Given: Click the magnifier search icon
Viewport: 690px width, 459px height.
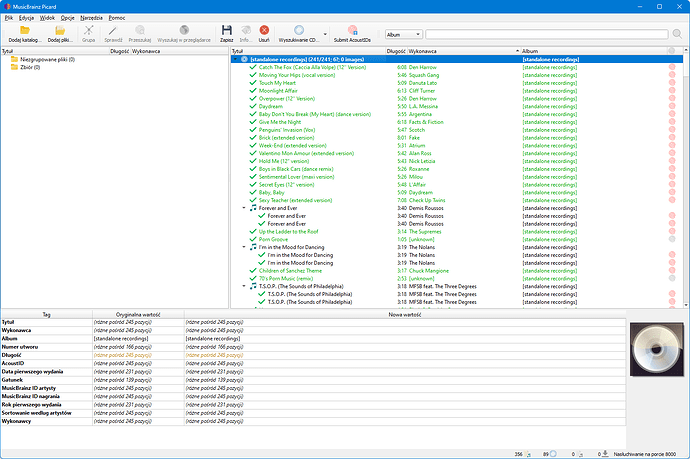Looking at the screenshot, I should 677,34.
